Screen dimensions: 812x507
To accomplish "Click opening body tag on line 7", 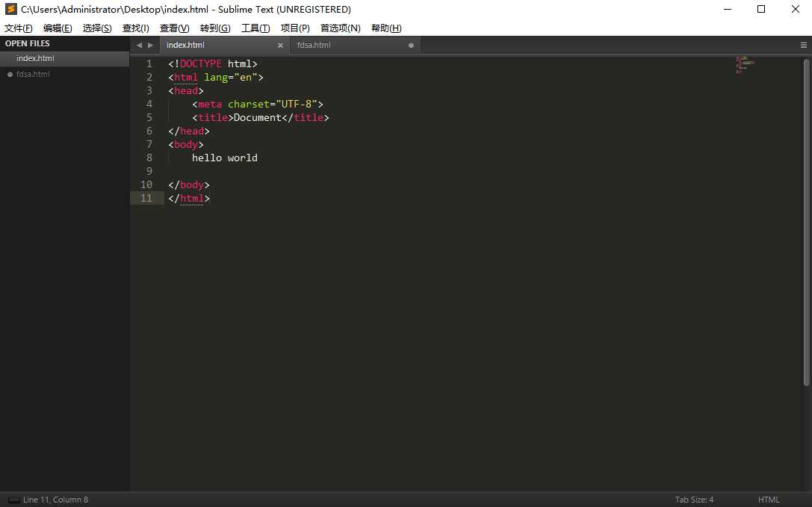I will (x=186, y=145).
